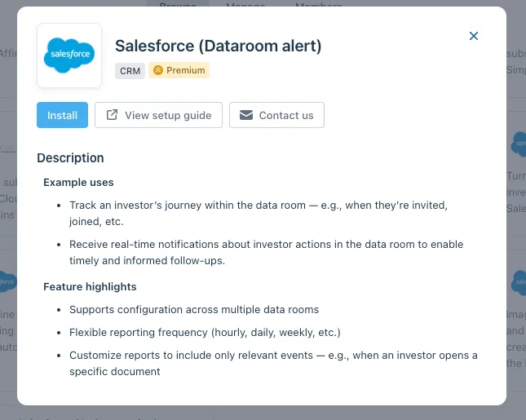The image size is (526, 420).
Task: Click the Example uses subheading
Action: tap(78, 183)
